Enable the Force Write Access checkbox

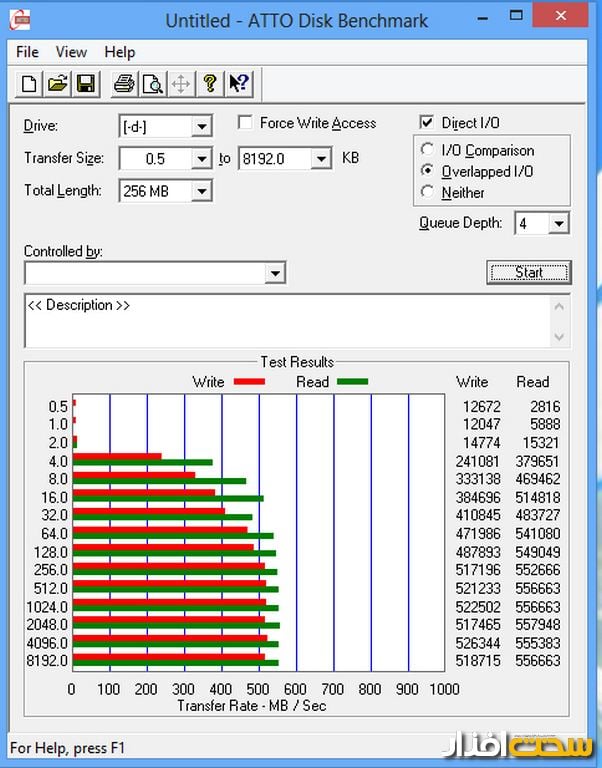pyautogui.click(x=245, y=123)
